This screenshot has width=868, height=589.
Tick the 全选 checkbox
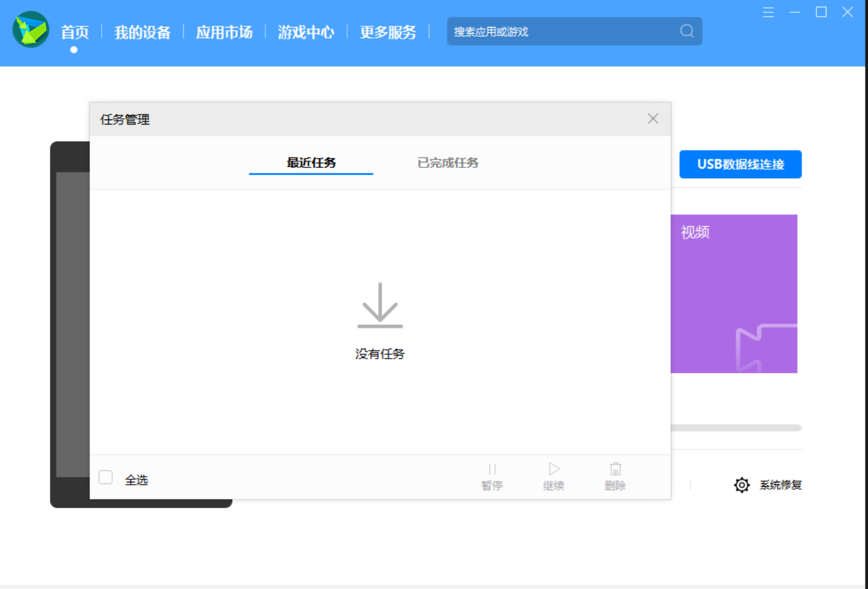click(106, 477)
